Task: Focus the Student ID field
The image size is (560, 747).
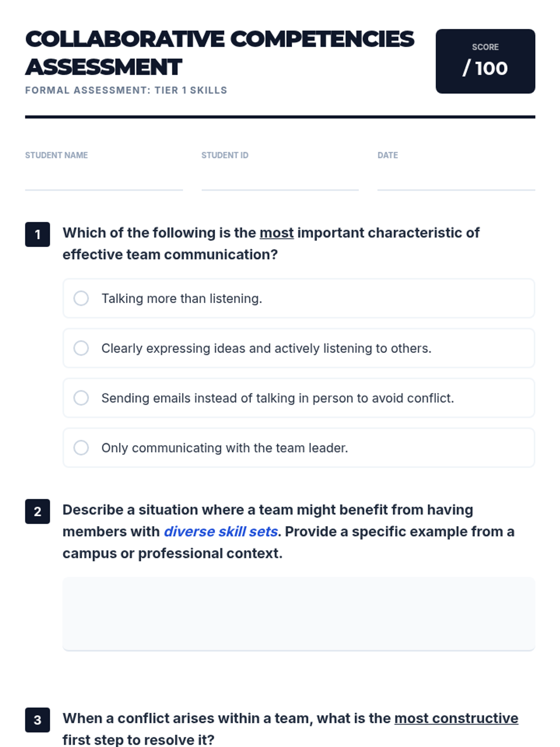Action: coord(280,179)
